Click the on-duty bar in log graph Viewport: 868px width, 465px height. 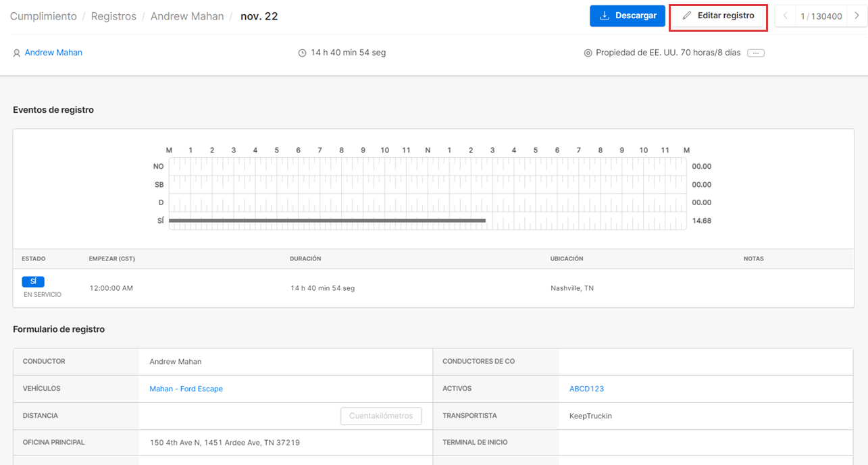coord(327,221)
